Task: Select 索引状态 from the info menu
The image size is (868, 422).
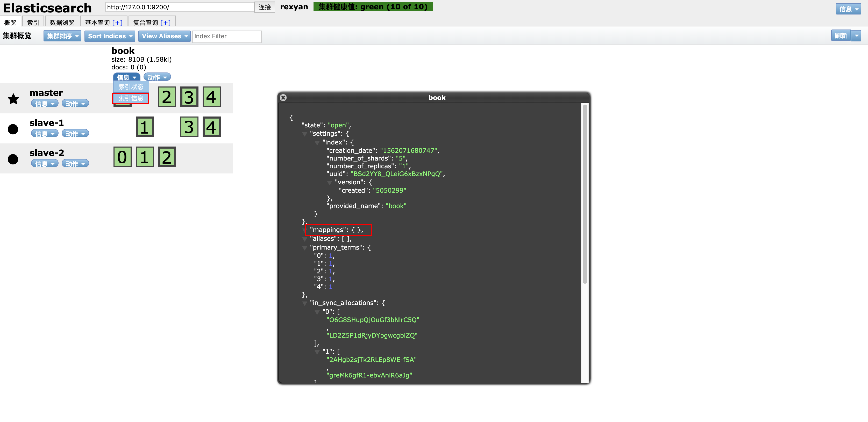Action: 131,87
